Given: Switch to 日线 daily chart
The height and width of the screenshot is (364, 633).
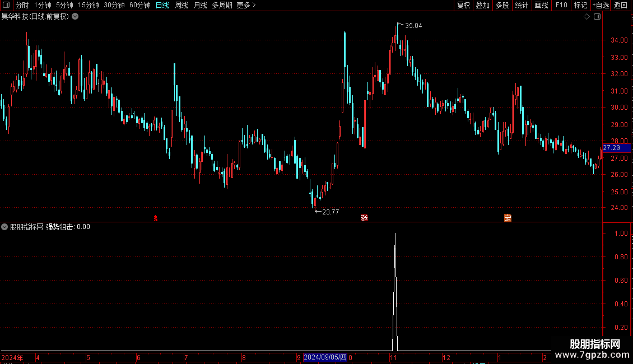Looking at the screenshot, I should click(162, 5).
